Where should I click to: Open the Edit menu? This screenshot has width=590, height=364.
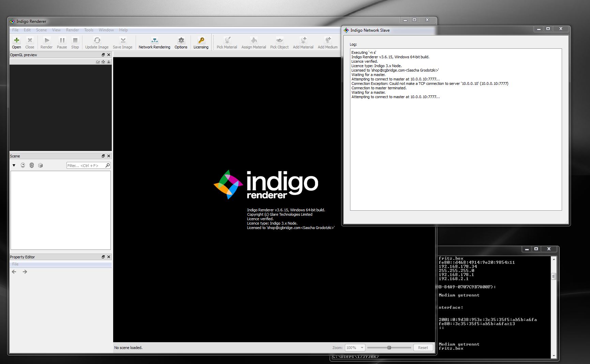pyautogui.click(x=27, y=30)
